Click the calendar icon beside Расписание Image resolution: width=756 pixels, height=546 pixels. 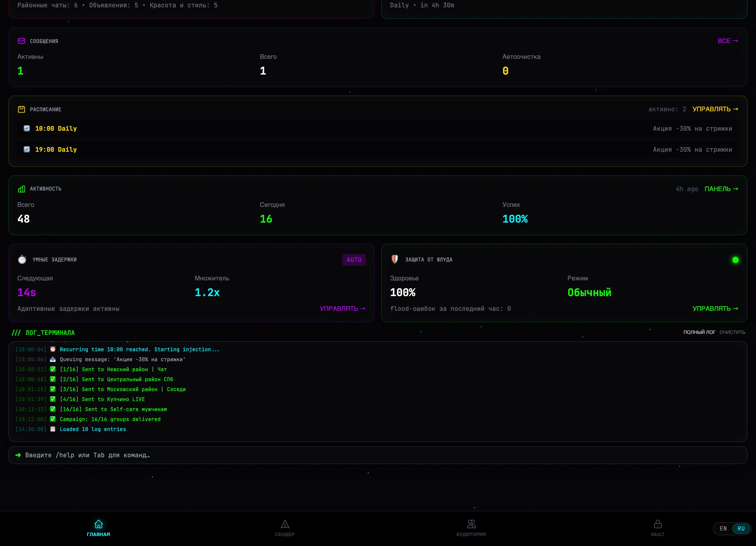click(x=21, y=109)
